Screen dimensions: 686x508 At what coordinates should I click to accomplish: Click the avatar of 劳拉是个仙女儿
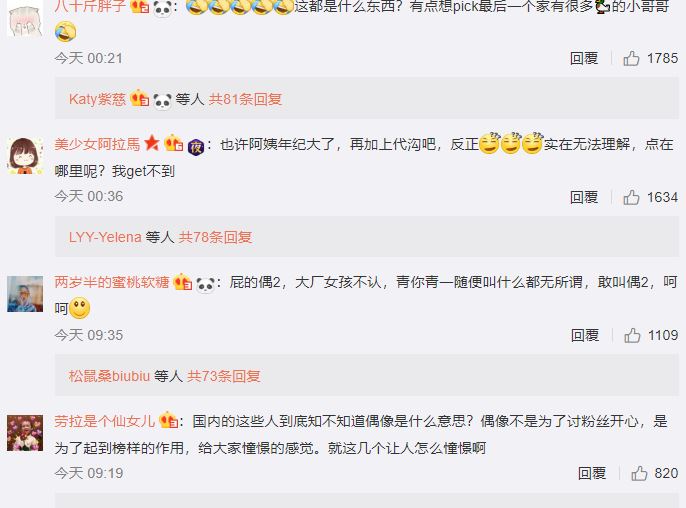25,433
